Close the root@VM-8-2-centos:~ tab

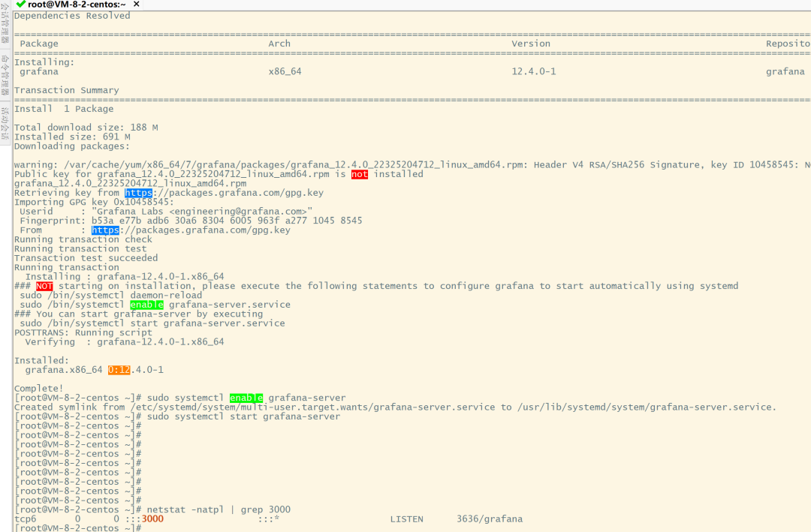pyautogui.click(x=137, y=5)
